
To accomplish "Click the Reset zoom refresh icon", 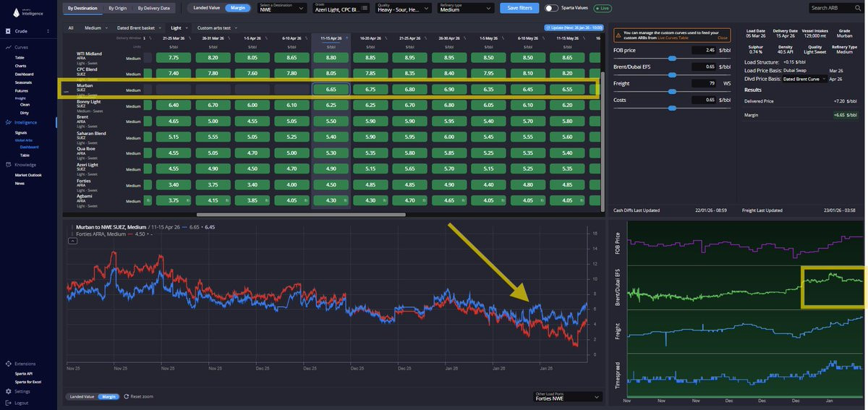I will [127, 396].
